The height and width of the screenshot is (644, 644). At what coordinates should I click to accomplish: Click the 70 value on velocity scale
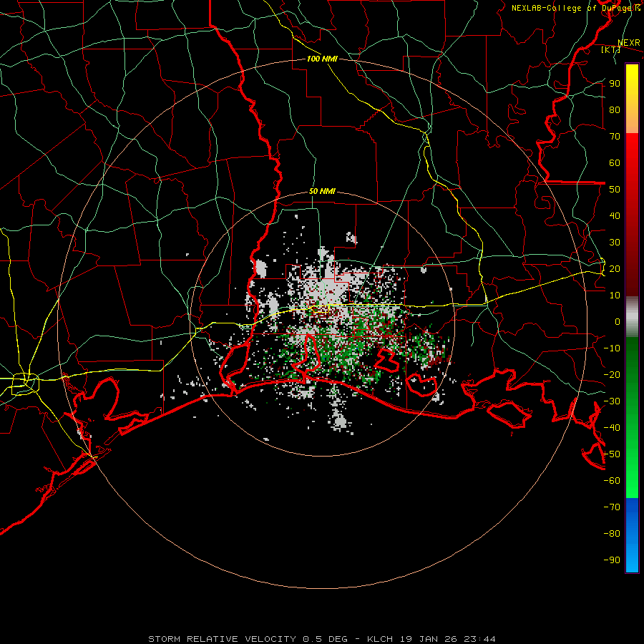tap(615, 137)
